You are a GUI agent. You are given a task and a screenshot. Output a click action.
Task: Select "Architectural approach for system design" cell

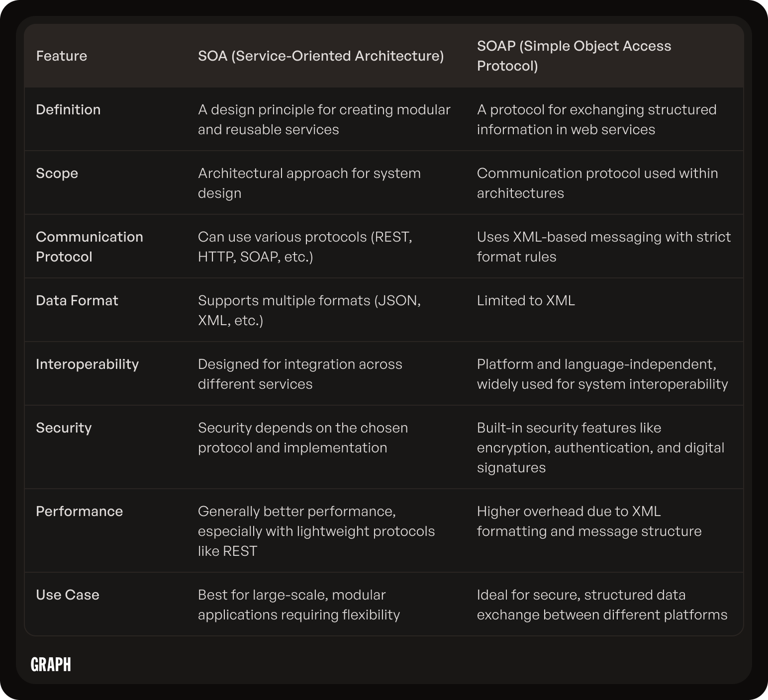309,183
